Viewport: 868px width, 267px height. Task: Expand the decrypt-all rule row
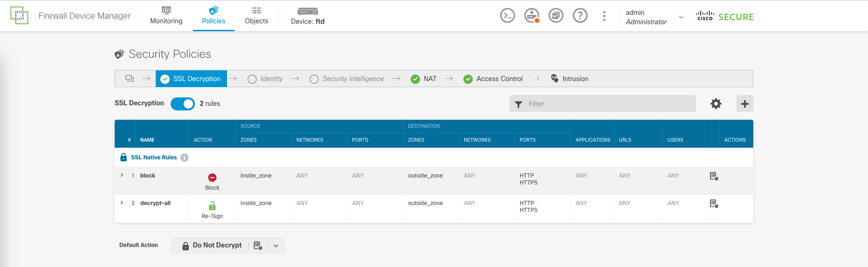pyautogui.click(x=122, y=203)
